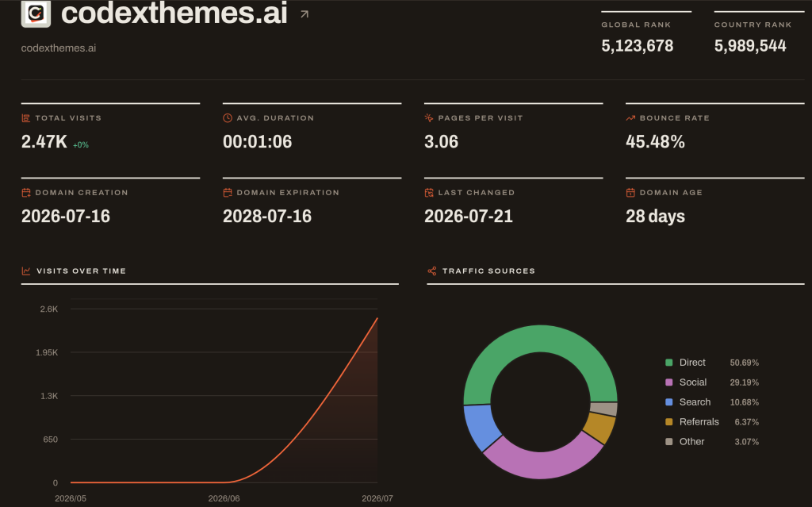Click the Visits Over Time heading
Viewport: 812px width, 507px height.
(x=82, y=271)
